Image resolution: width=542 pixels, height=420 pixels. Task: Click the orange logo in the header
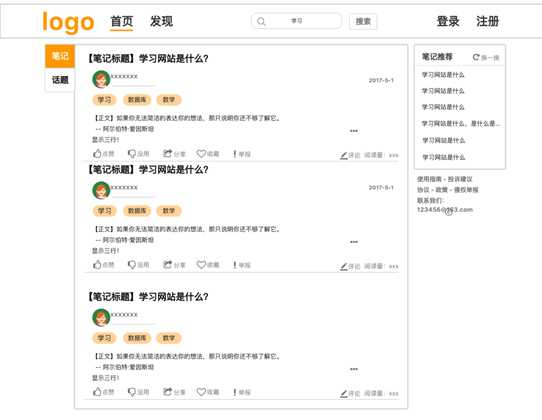point(68,22)
